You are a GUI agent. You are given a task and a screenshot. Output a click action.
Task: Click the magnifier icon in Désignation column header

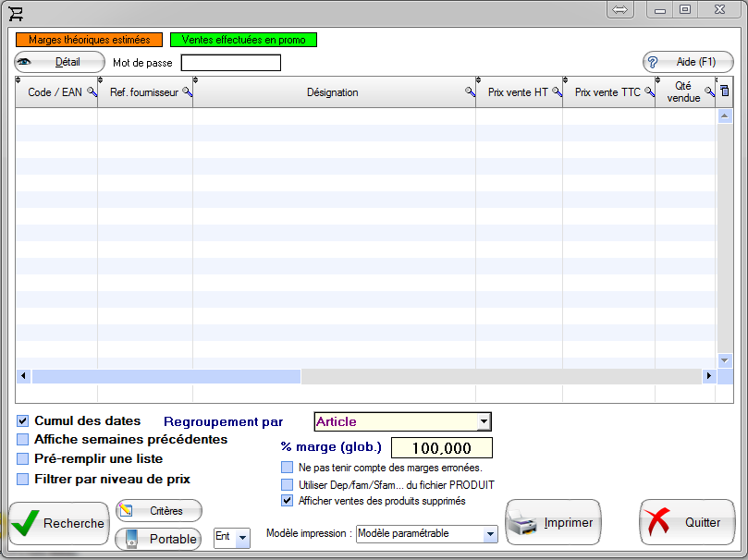[470, 92]
